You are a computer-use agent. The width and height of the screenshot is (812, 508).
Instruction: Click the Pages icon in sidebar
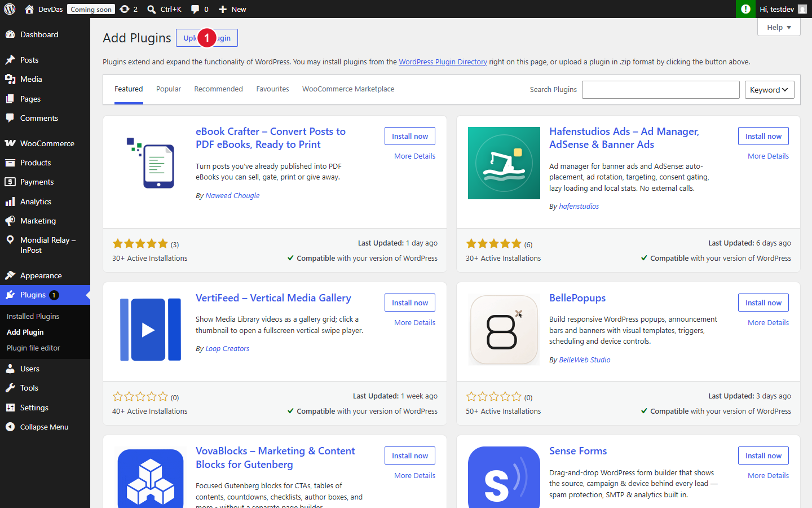pyautogui.click(x=10, y=99)
